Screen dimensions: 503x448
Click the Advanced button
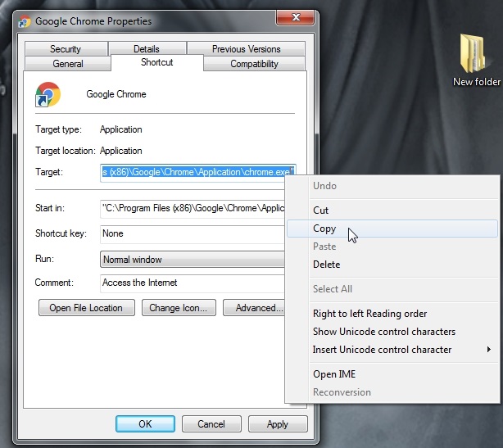tap(254, 308)
